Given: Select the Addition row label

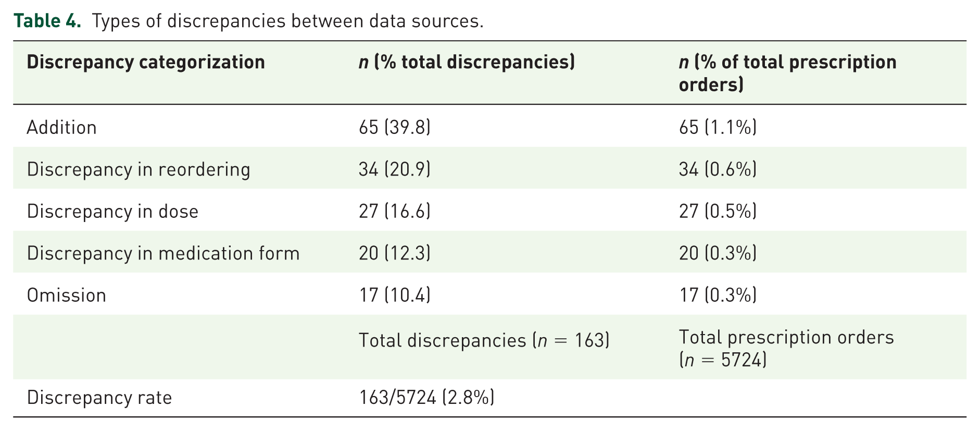Looking at the screenshot, I should click(62, 127).
